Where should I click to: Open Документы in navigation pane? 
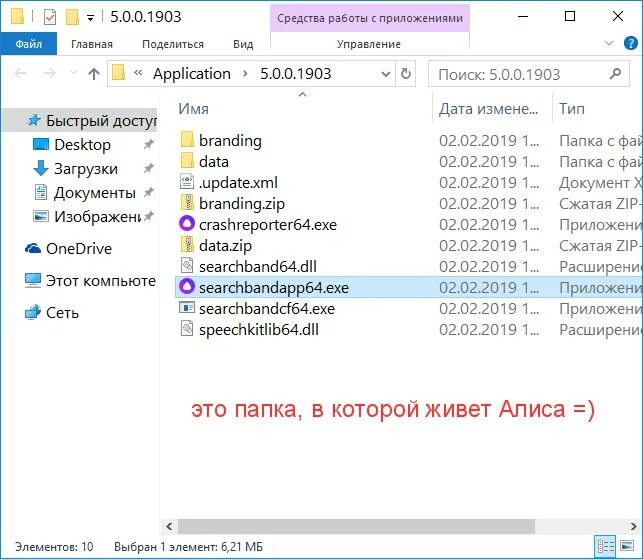(x=94, y=193)
